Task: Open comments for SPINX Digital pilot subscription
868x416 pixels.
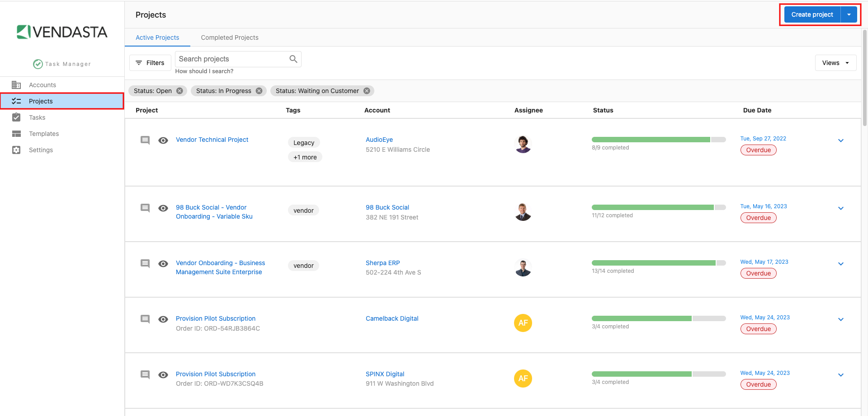Action: click(x=145, y=374)
